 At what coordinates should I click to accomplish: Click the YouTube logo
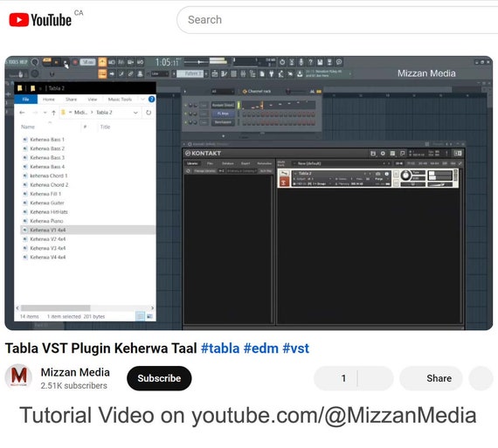(40, 20)
